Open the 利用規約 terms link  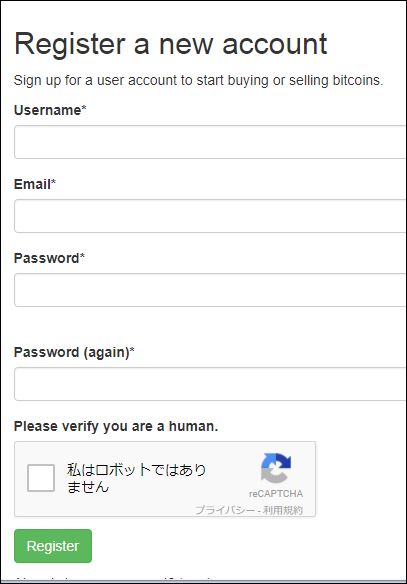tap(283, 510)
